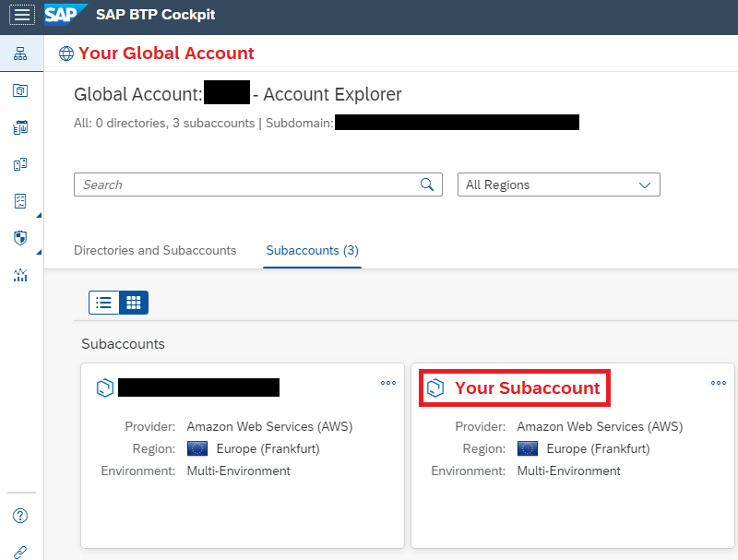The image size is (738, 560).
Task: Click cube icon of 'Your Subaccount' card
Action: pos(435,387)
